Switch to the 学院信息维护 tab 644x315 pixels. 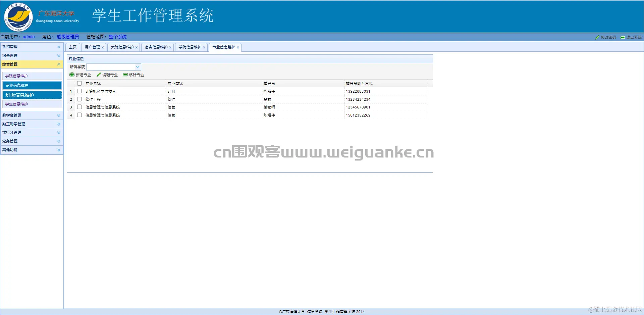coord(190,47)
